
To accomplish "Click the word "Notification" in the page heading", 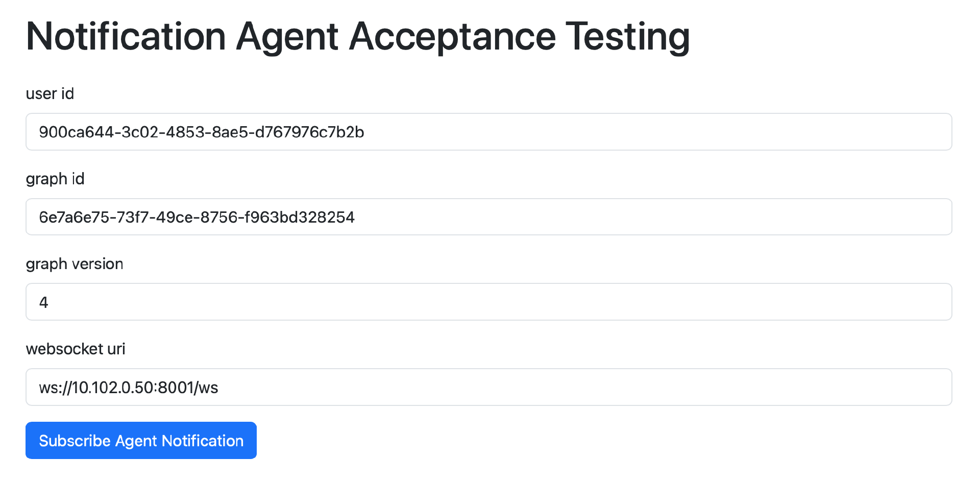I will pyautogui.click(x=126, y=37).
